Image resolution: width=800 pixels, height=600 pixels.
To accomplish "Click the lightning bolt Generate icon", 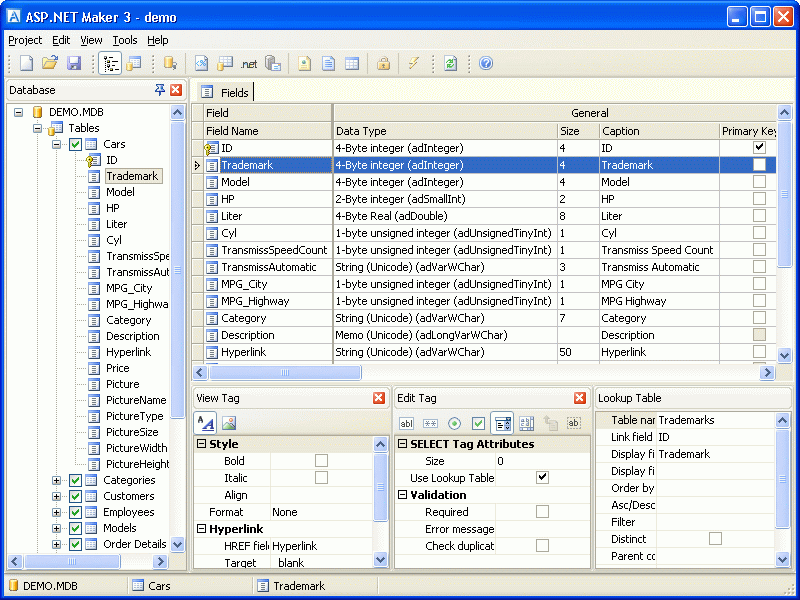I will [413, 63].
